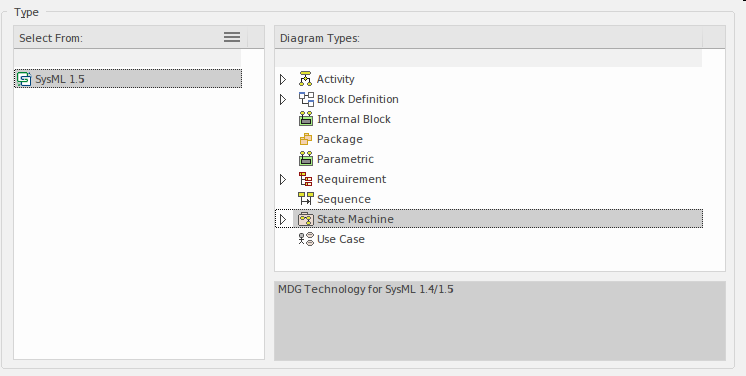Click the Use Case diagram icon
Image resolution: width=746 pixels, height=376 pixels.
[306, 239]
